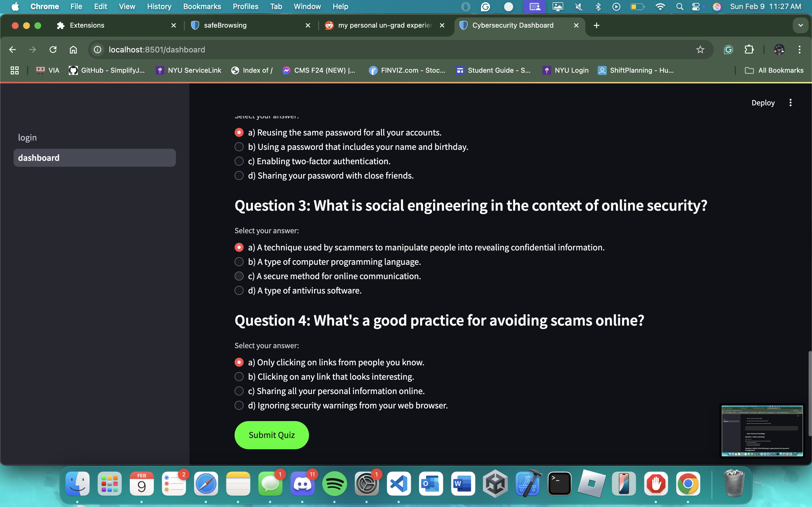Open Streamlit three-dot app menu

point(790,103)
